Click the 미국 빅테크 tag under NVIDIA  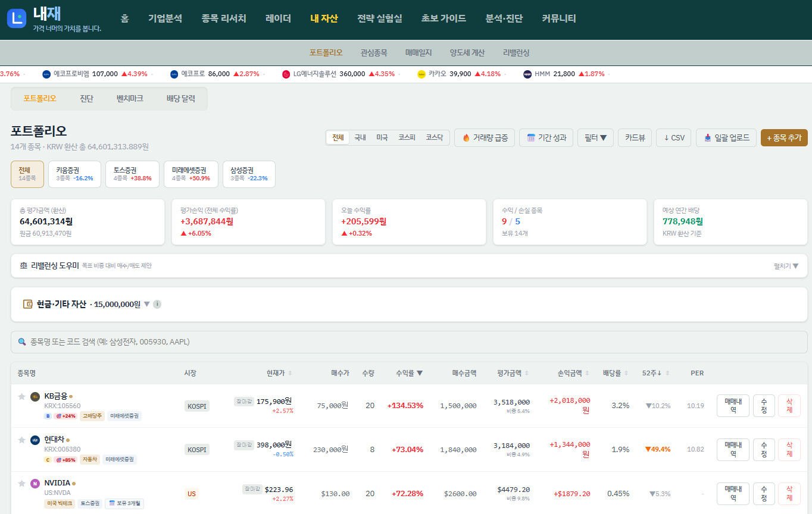[x=60, y=503]
